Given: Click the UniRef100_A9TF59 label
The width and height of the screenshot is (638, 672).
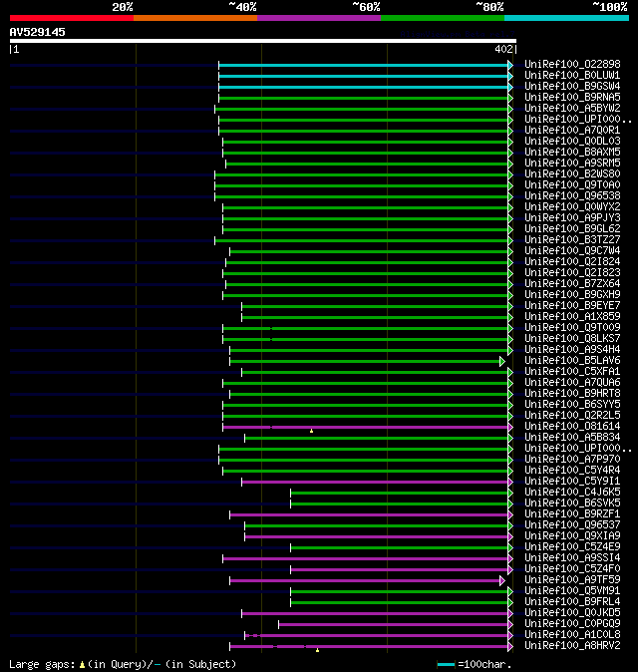Looking at the screenshot, I should click(x=572, y=580).
